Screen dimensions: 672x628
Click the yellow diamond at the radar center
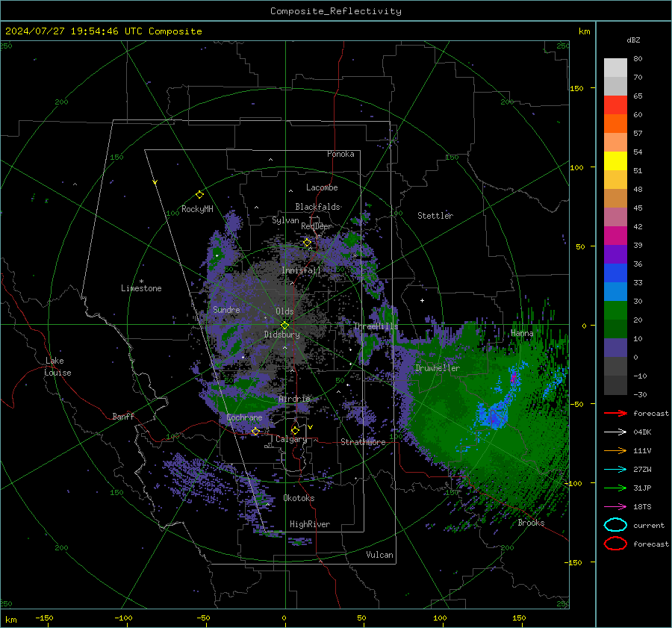pos(284,326)
